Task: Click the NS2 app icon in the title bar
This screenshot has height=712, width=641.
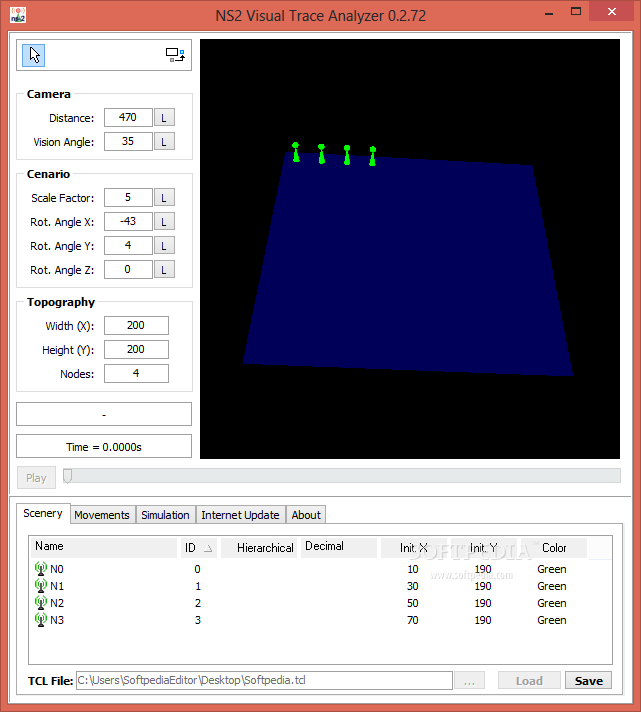Action: [x=18, y=15]
